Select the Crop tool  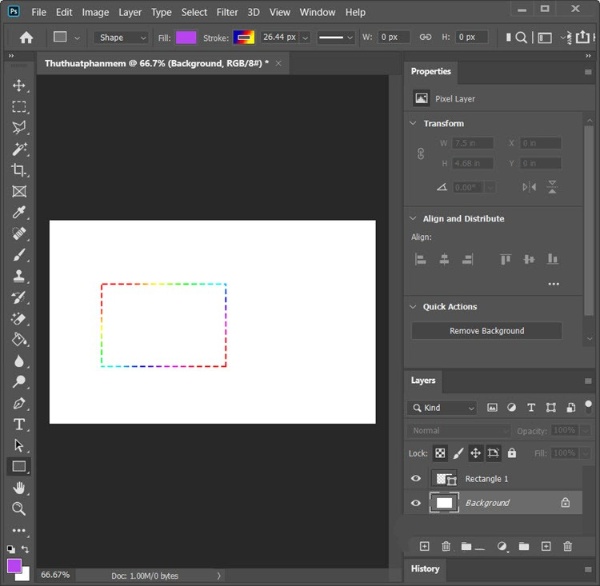(19, 170)
